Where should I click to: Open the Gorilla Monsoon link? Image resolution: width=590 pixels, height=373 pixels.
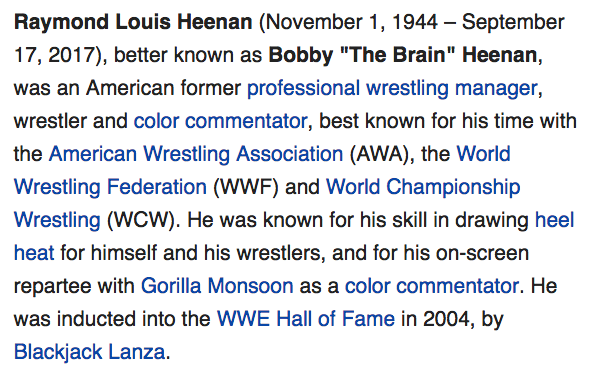pyautogui.click(x=217, y=286)
